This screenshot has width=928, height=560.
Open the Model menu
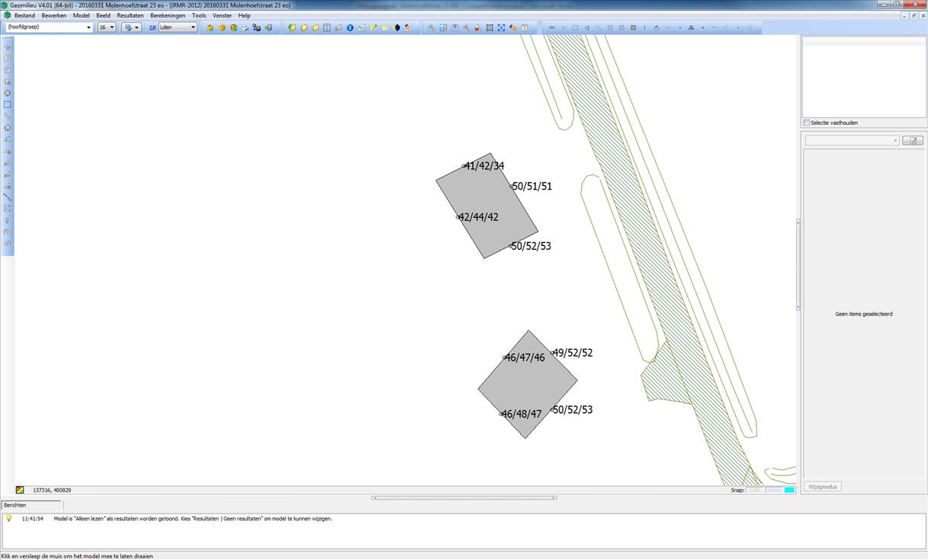(81, 15)
